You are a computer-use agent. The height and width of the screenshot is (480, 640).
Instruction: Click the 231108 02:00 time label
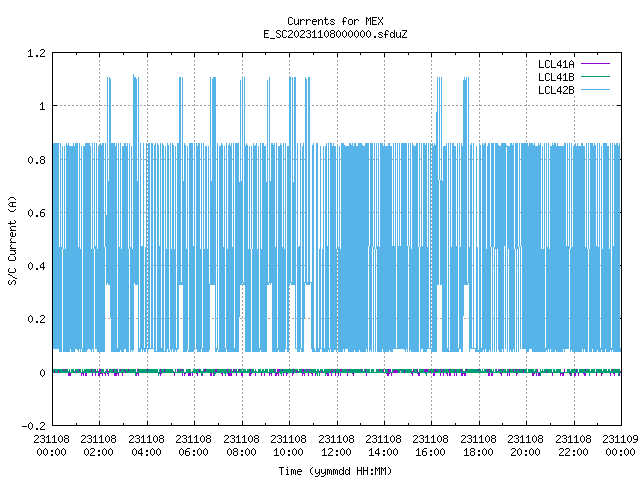[98, 446]
